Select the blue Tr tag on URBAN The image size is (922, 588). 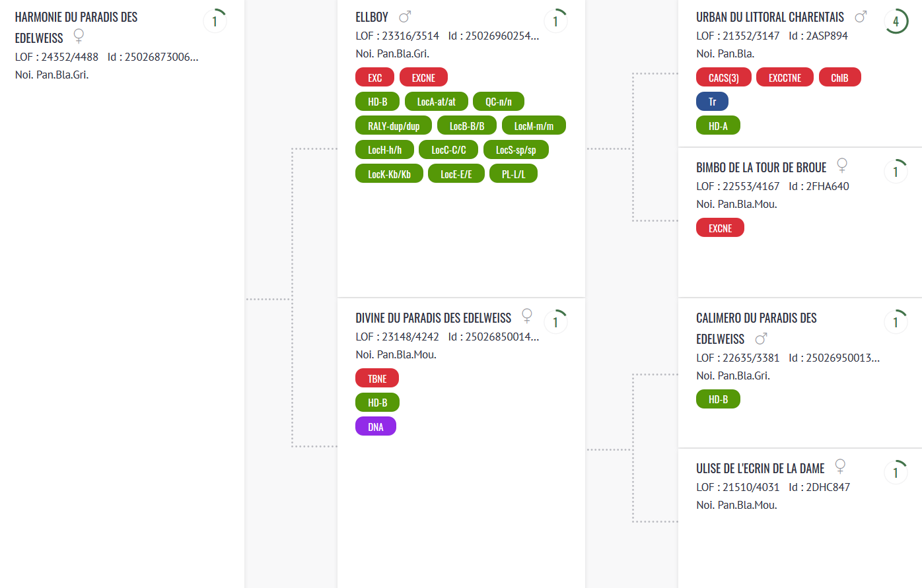[x=712, y=102]
